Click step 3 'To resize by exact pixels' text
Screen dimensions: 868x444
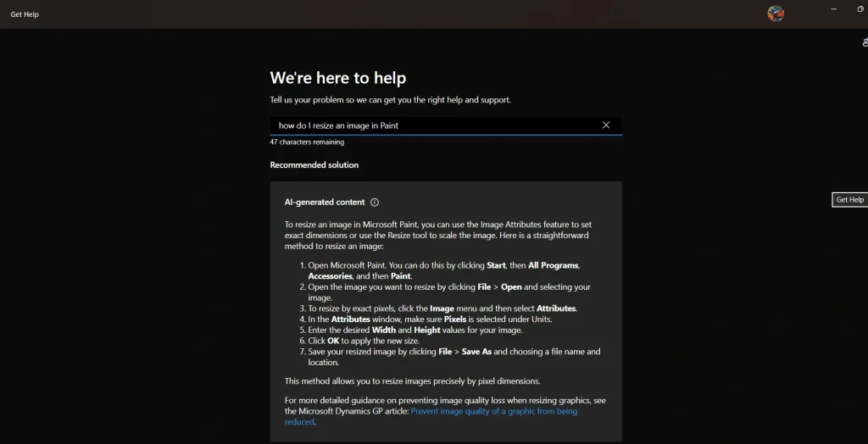(x=442, y=308)
